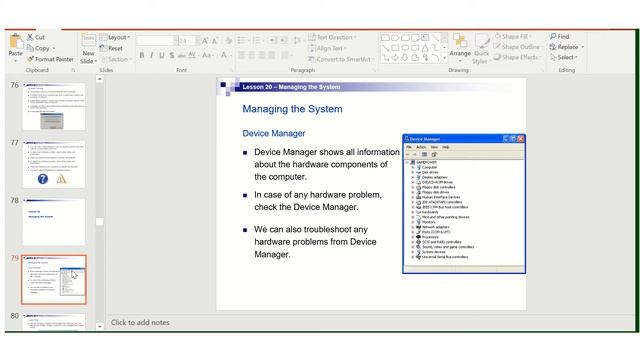The width and height of the screenshot is (640, 360).
Task: Open the Shape Fill menu
Action: pyautogui.click(x=513, y=36)
